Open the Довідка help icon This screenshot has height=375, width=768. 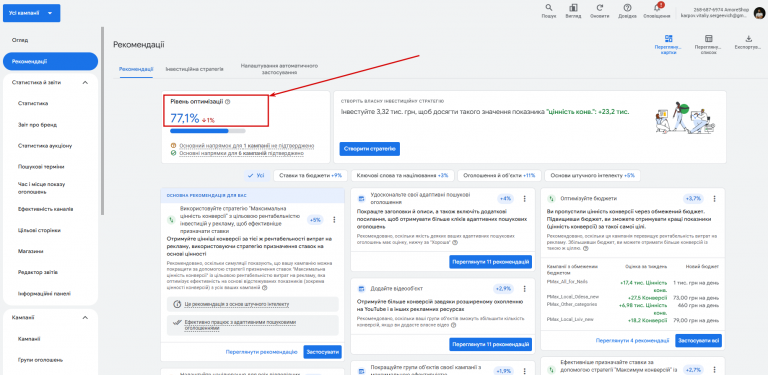tap(627, 8)
